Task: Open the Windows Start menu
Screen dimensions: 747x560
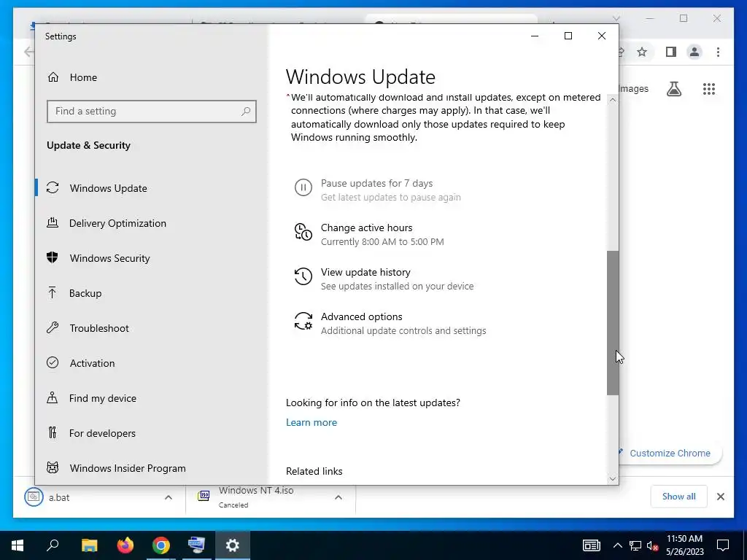Action: tap(18, 545)
